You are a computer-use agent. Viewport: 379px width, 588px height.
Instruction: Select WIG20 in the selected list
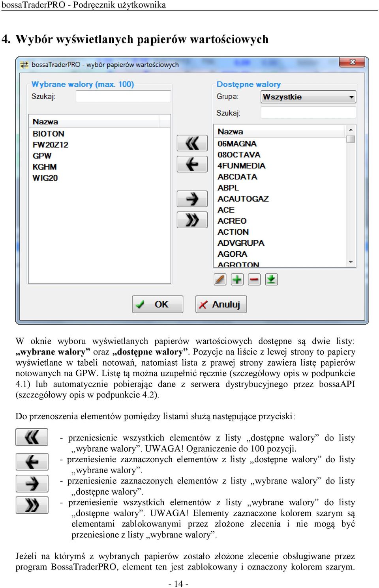[45, 178]
